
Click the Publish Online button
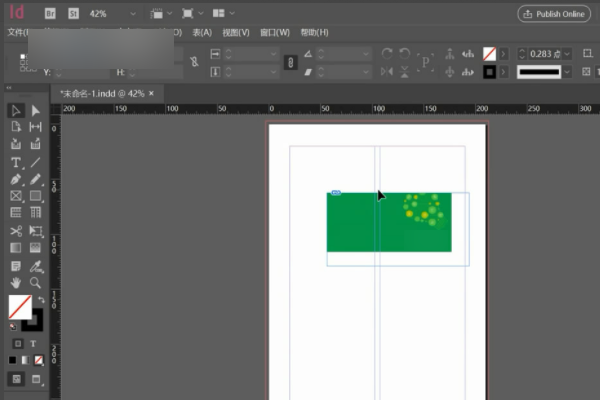554,14
